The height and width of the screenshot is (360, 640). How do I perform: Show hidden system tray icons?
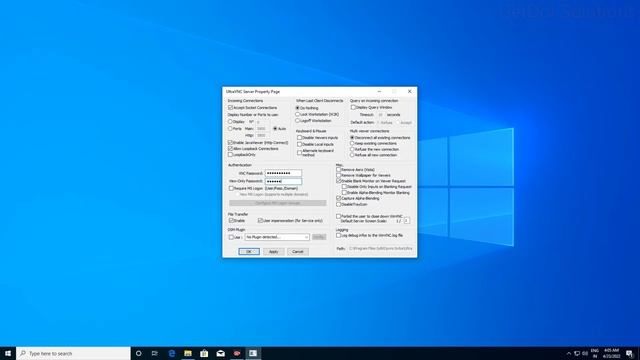tap(569, 353)
